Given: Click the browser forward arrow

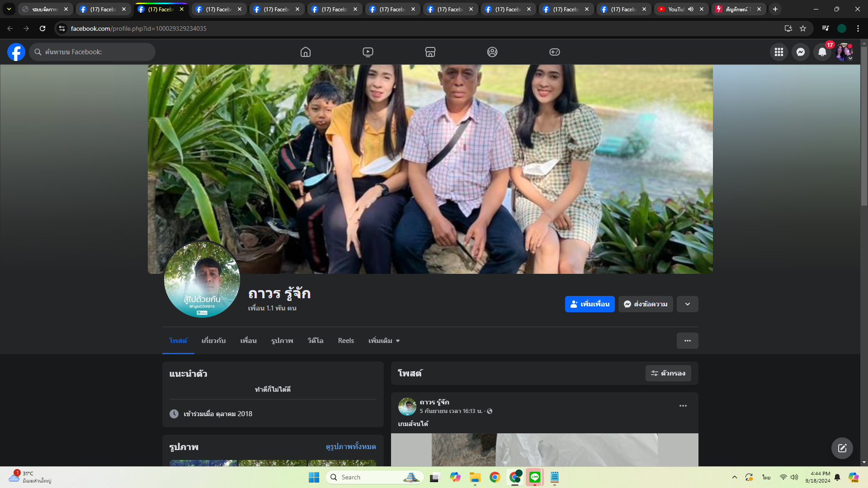Looking at the screenshot, I should click(26, 28).
